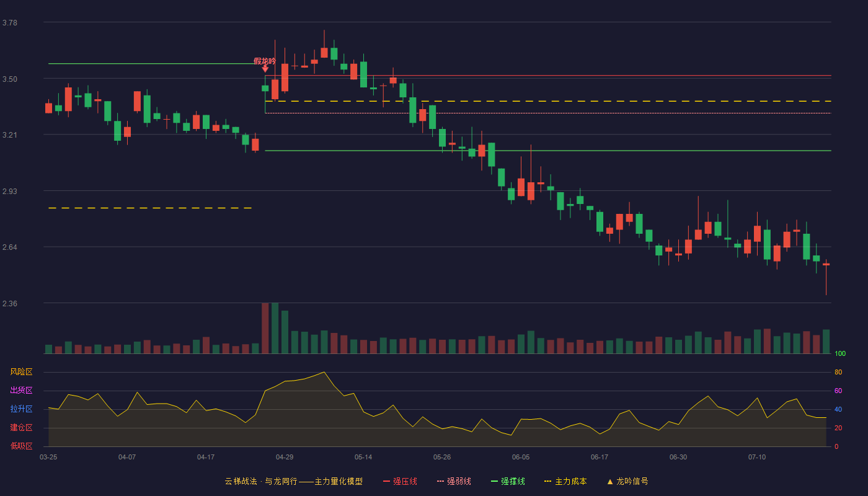This screenshot has width=868, height=496.
Task: Click the 3.21 price axis label
Action: (x=10, y=135)
